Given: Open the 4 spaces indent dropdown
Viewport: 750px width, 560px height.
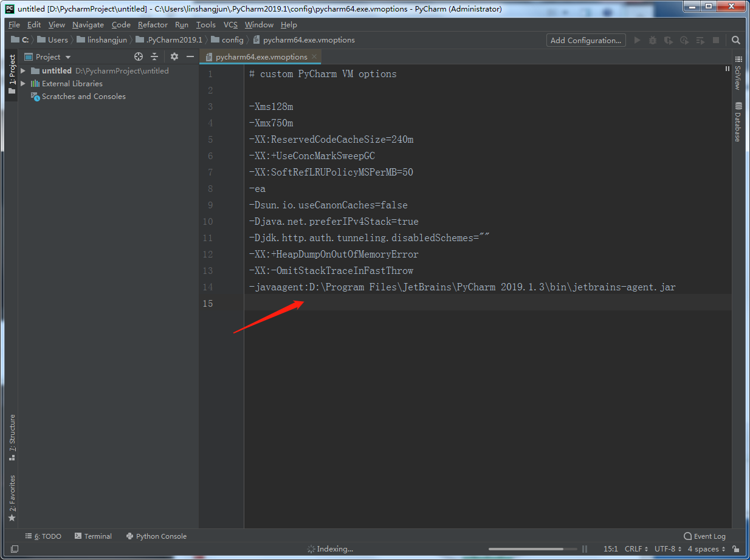Looking at the screenshot, I should tap(706, 549).
